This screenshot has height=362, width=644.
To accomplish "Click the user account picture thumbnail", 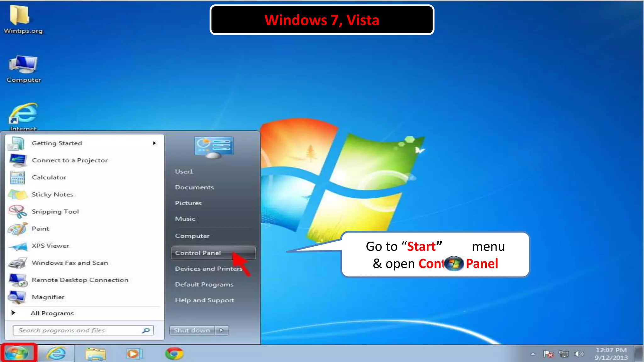I will click(214, 147).
